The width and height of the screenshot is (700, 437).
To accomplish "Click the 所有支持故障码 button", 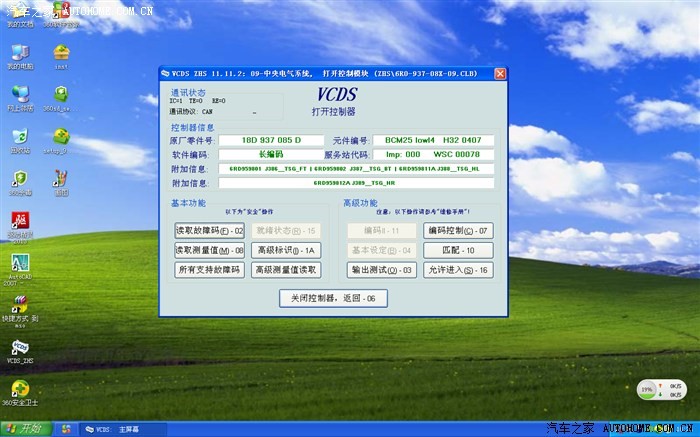I will 210,270.
